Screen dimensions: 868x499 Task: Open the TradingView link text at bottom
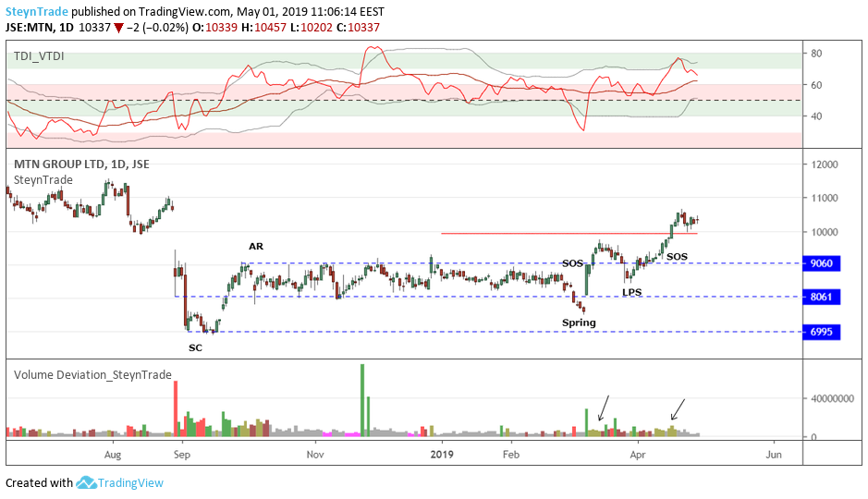pos(130,483)
